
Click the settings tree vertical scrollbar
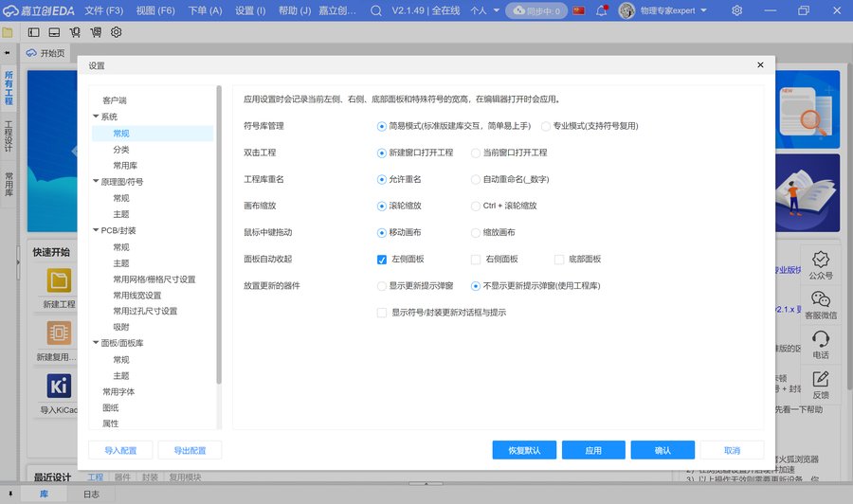coord(219,234)
